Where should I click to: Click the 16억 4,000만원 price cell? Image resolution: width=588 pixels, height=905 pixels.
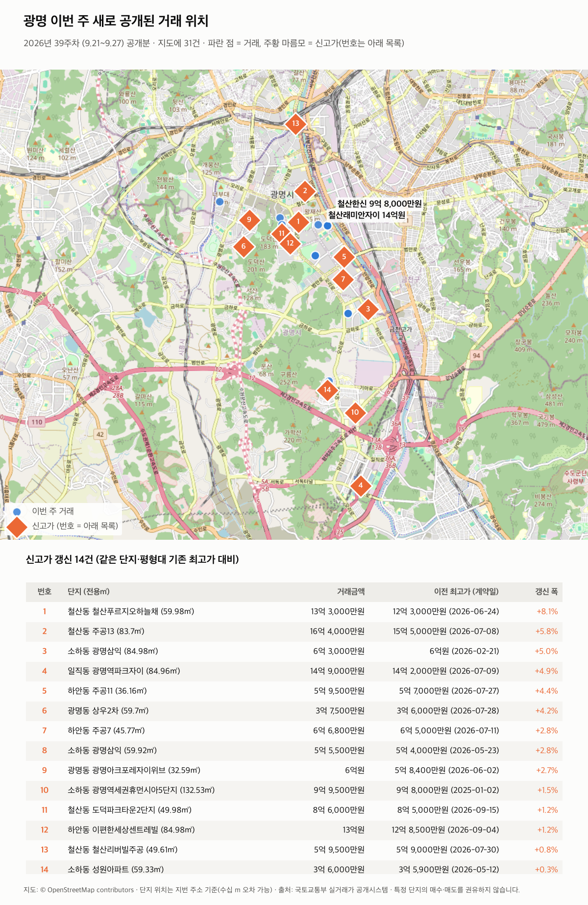337,631
